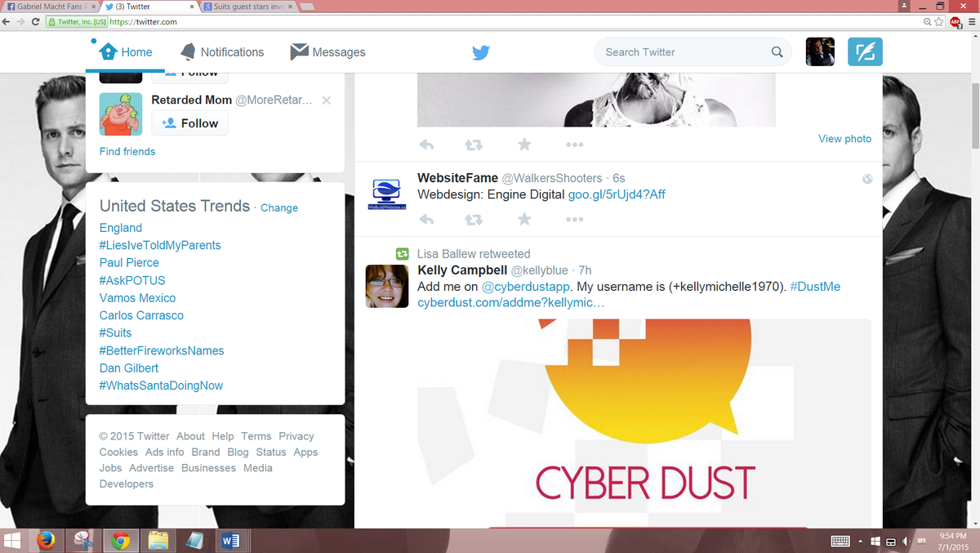Open Word from the taskbar
This screenshot has width=980, height=553.
point(231,541)
